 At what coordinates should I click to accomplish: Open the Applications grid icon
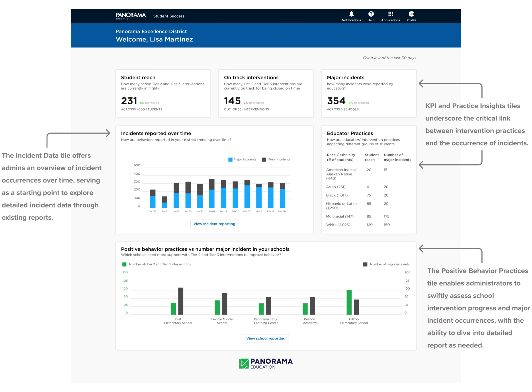[x=391, y=14]
